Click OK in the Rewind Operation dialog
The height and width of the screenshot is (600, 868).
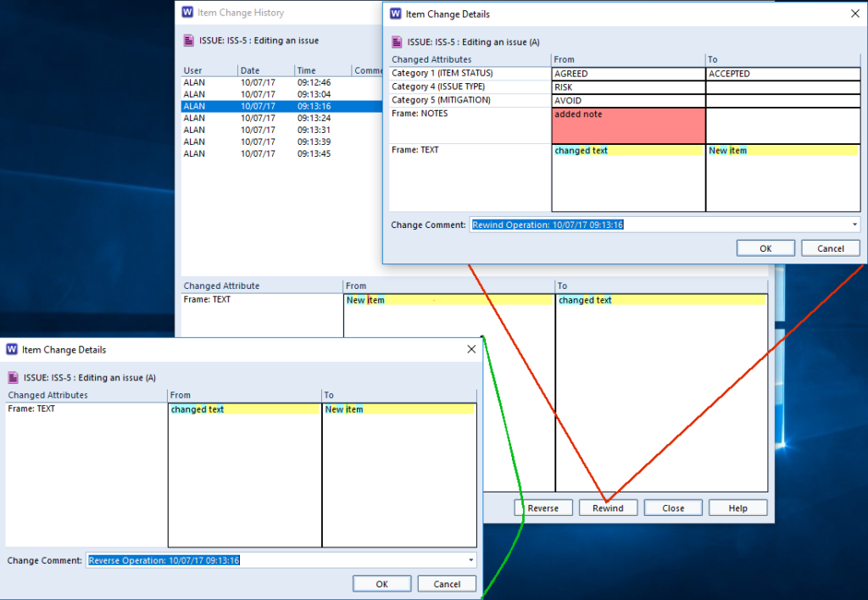point(765,248)
